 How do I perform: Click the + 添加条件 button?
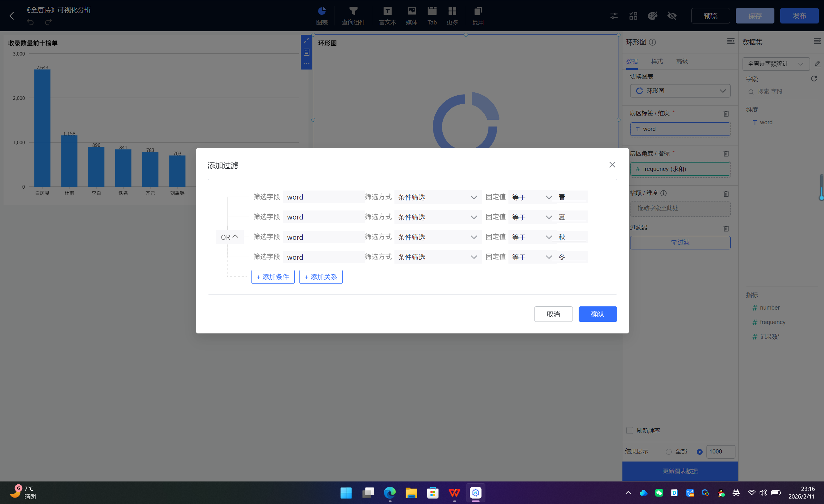[x=272, y=277]
